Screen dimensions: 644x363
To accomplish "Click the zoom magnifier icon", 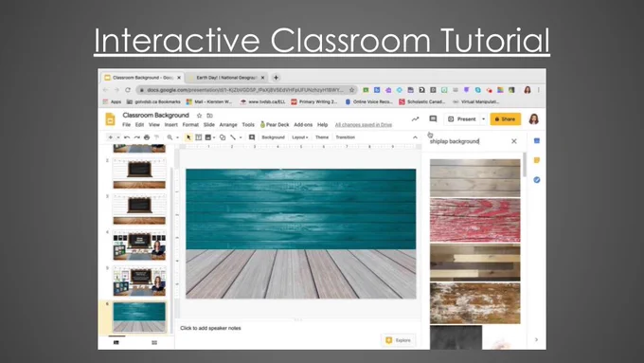I will (x=170, y=137).
